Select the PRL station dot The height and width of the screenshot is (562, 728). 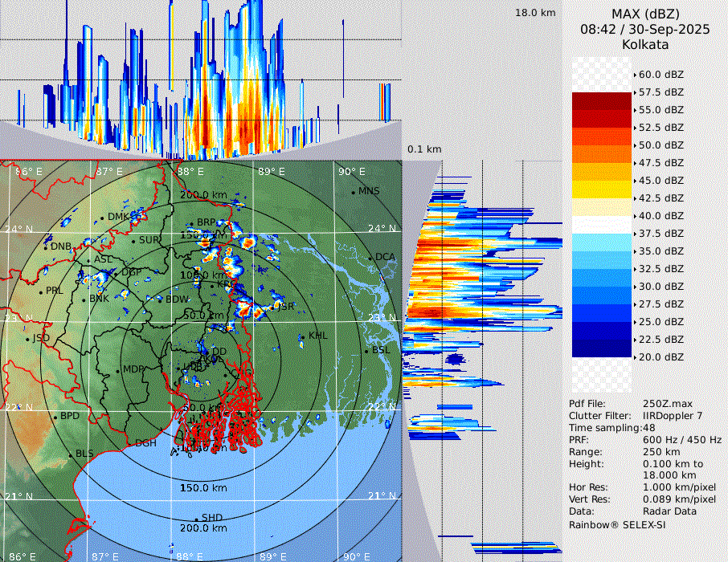point(41,291)
